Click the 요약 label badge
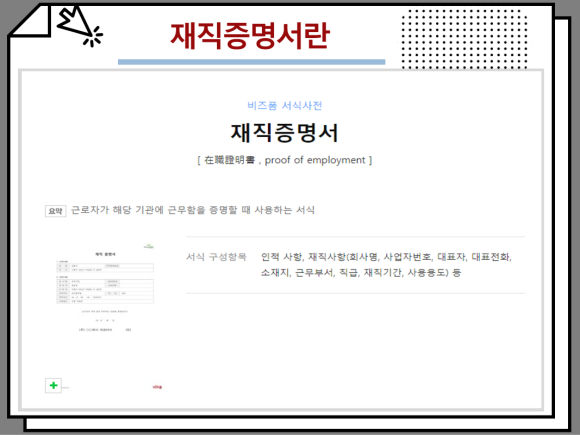 [55, 211]
